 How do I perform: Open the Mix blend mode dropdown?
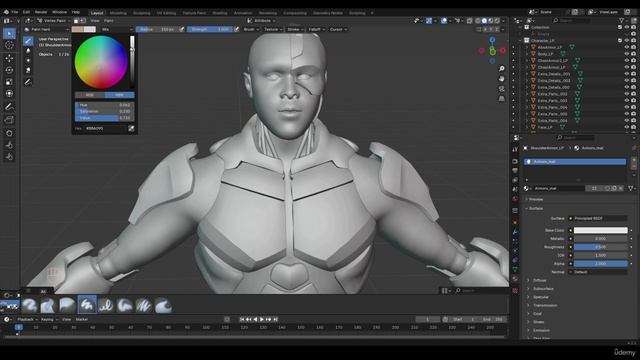pos(116,29)
